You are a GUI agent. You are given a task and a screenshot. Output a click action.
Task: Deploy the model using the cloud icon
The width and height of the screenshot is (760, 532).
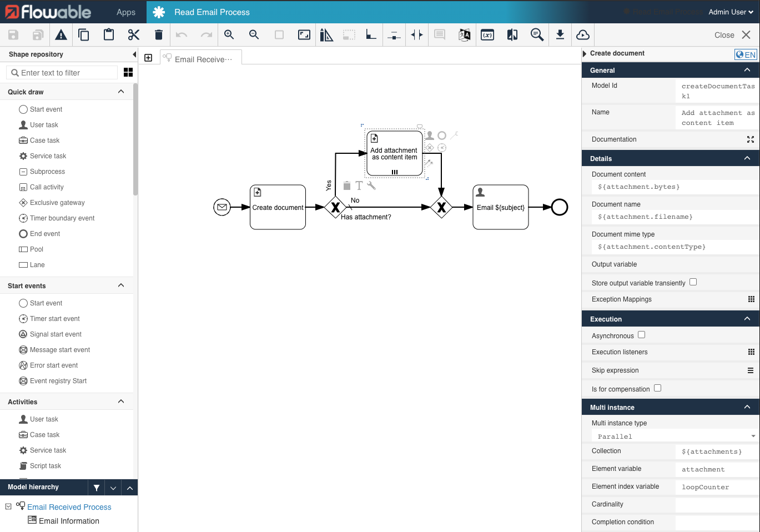pos(583,34)
